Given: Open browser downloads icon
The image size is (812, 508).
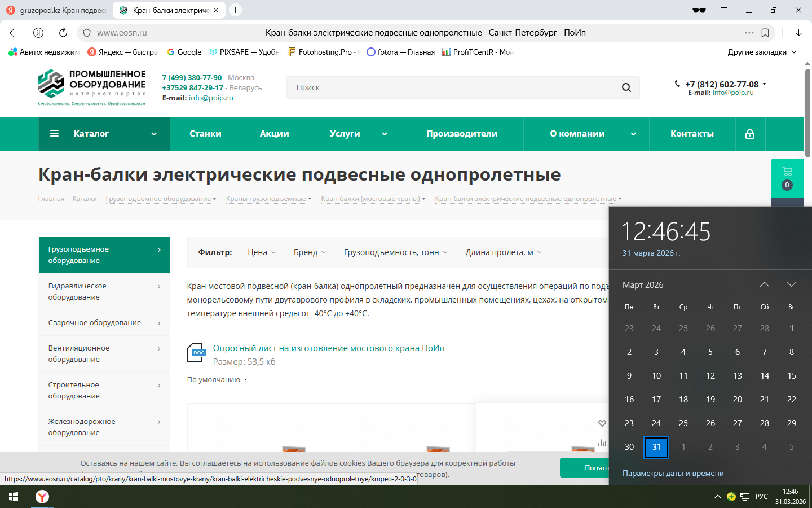Looking at the screenshot, I should click(x=798, y=33).
